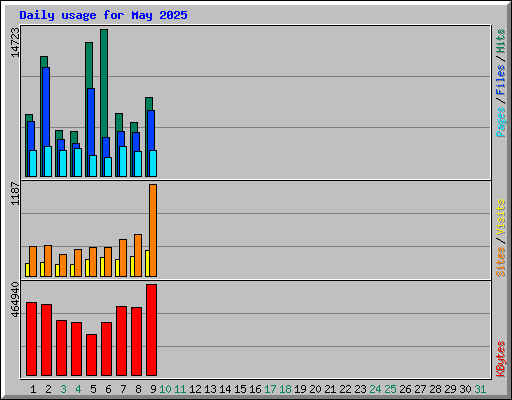Click the KBytes legend label
Image resolution: width=512 pixels, height=400 pixels.
501,359
